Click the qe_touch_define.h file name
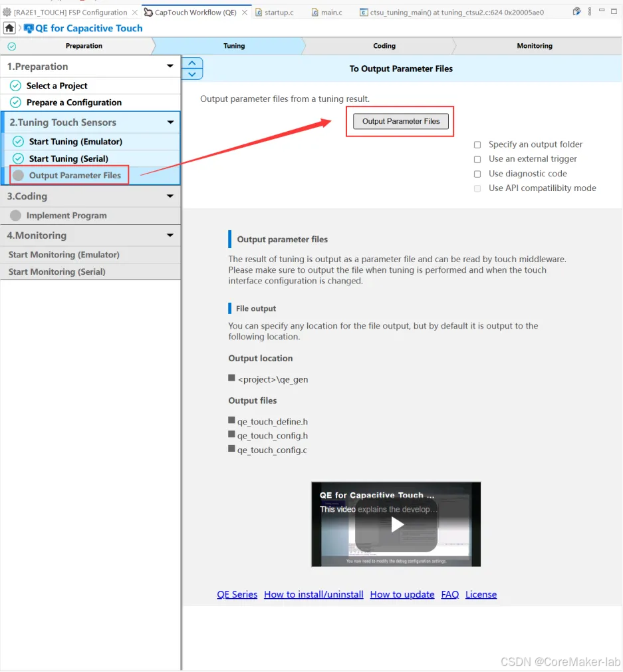 point(273,422)
